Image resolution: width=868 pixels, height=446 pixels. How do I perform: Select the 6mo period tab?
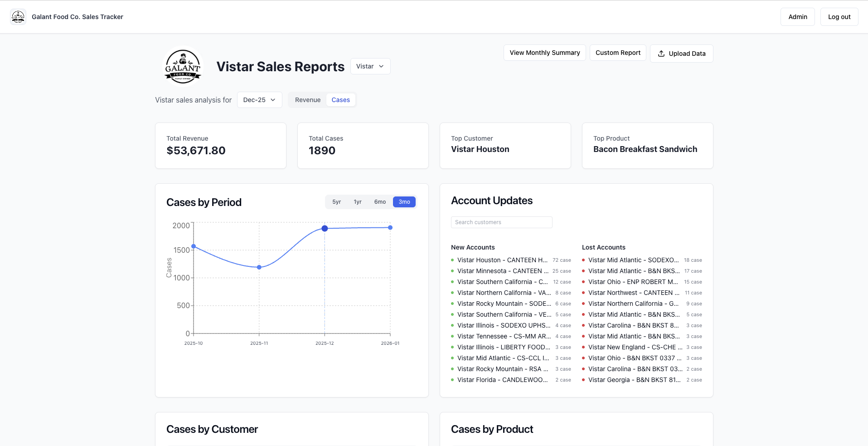(380, 202)
